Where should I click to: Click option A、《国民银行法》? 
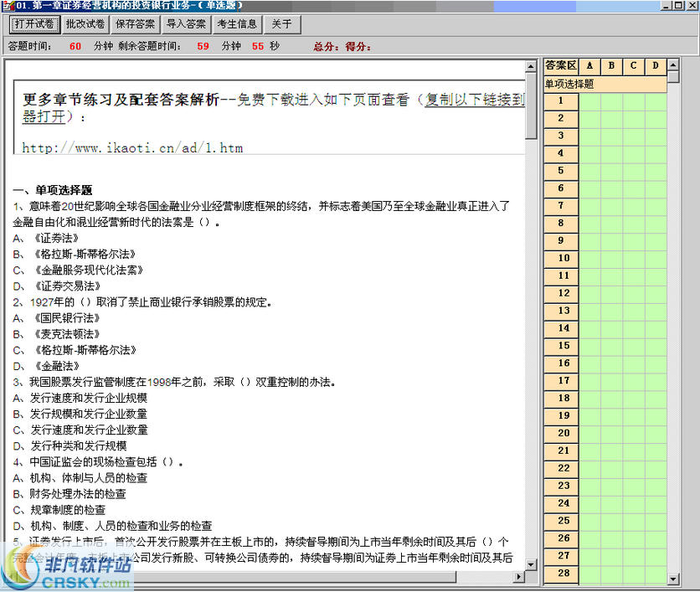click(57, 318)
